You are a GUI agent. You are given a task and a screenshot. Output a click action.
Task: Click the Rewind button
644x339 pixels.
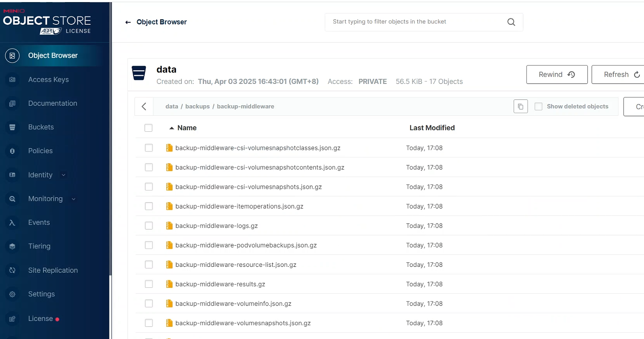click(557, 75)
